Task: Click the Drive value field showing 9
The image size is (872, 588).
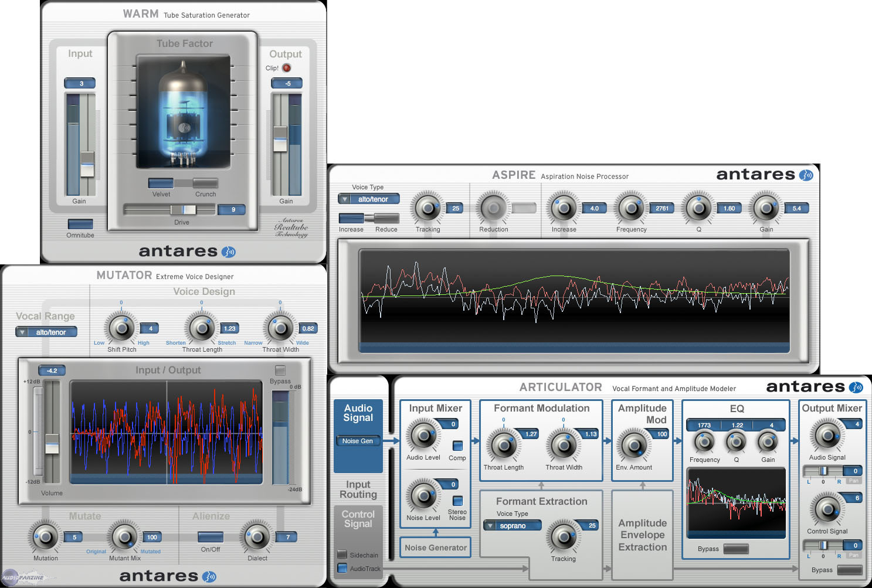Action: click(233, 209)
